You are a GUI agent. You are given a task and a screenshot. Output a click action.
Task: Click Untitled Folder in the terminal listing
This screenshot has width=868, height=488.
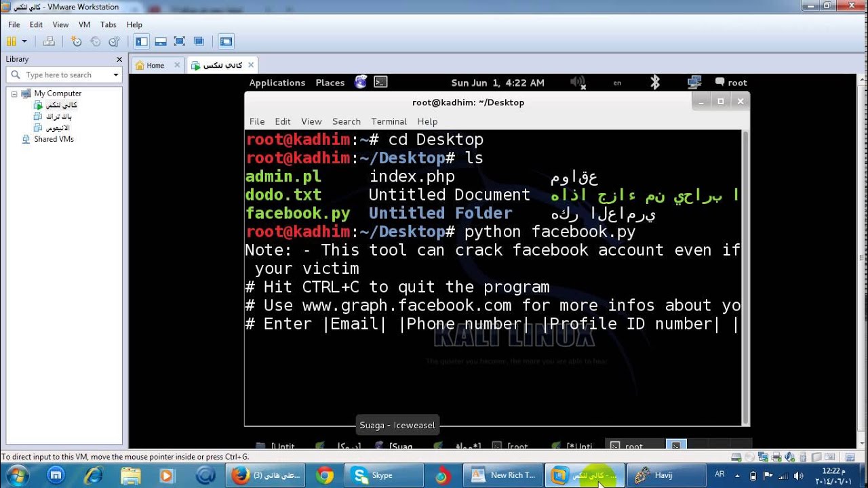click(441, 213)
